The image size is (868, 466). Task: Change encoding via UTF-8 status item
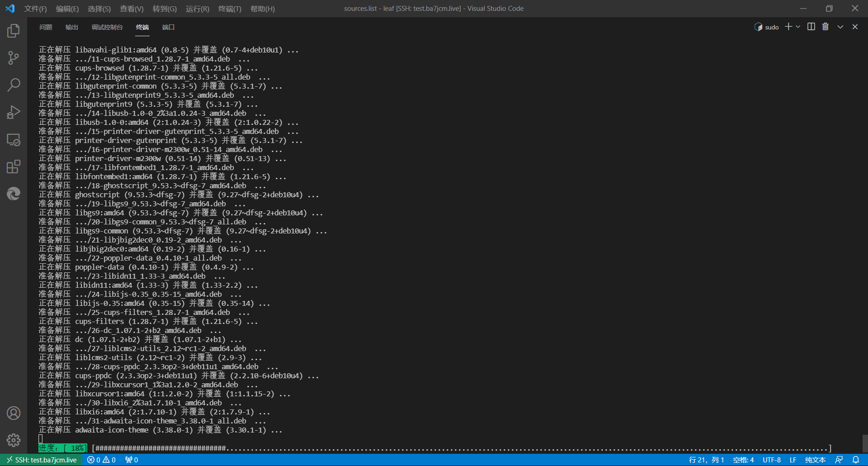(772, 460)
